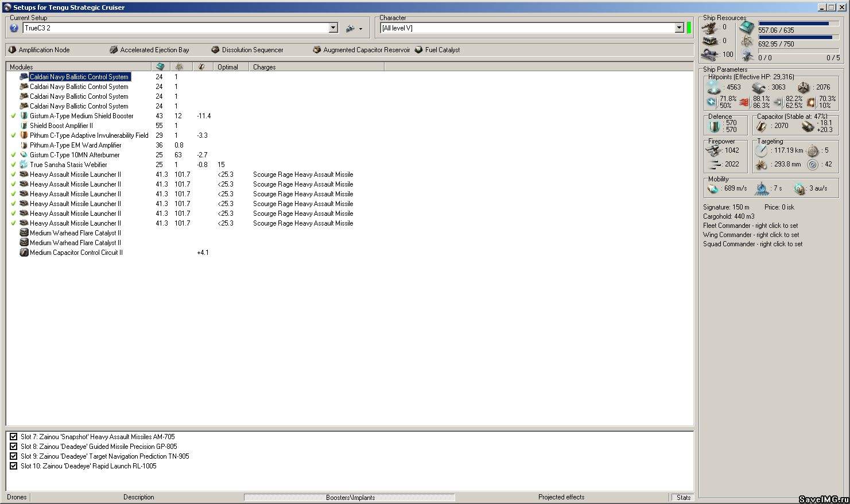Open the Projected effects tab
850x504 pixels.
(561, 497)
